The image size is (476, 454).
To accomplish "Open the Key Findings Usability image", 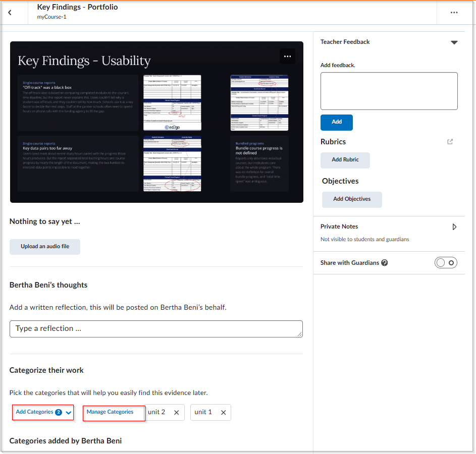I will 156,122.
